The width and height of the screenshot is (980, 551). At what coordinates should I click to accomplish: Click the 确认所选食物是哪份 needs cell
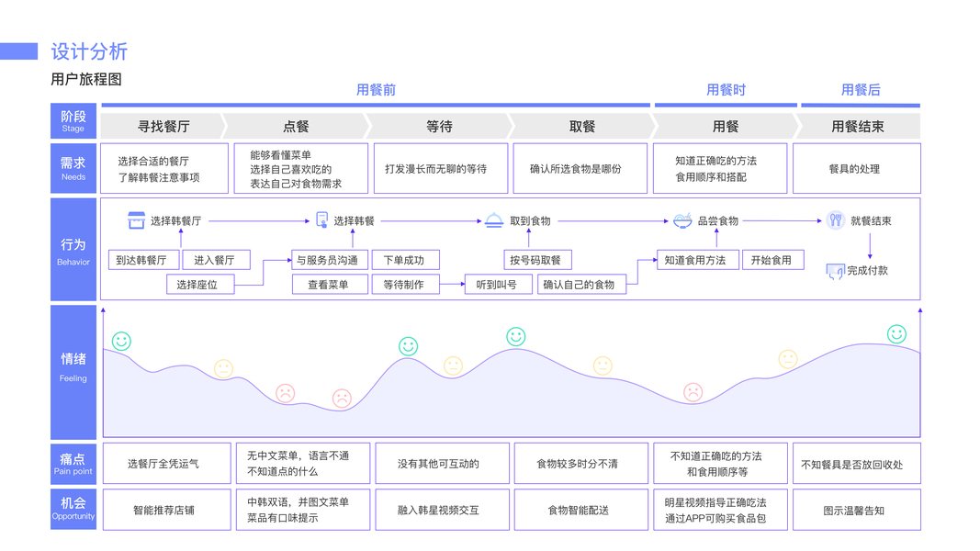click(x=580, y=169)
